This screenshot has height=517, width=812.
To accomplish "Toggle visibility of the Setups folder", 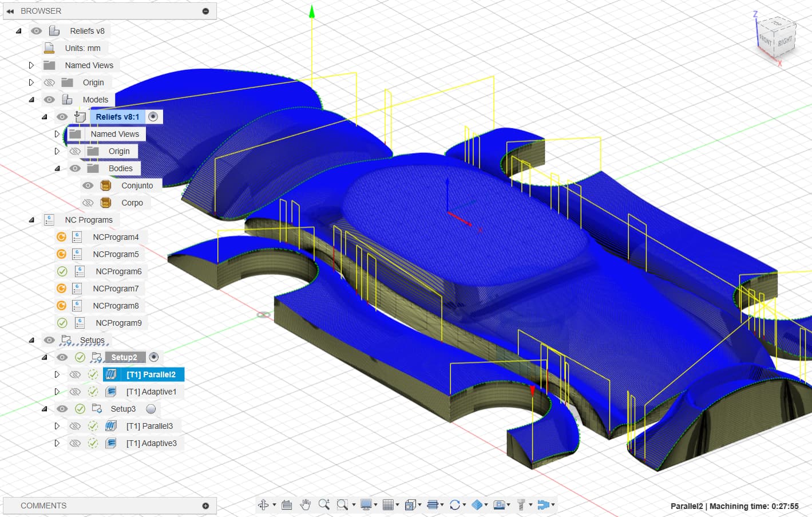I will (x=49, y=340).
